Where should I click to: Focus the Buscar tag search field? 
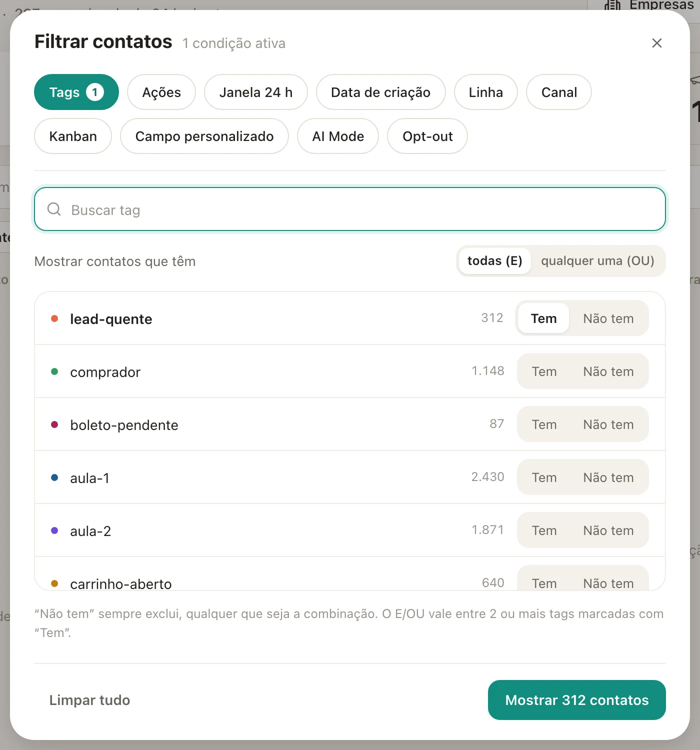(350, 209)
